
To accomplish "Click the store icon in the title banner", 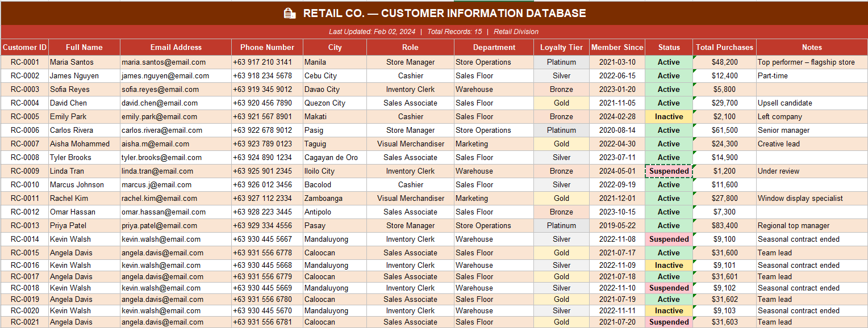I will 290,14.
